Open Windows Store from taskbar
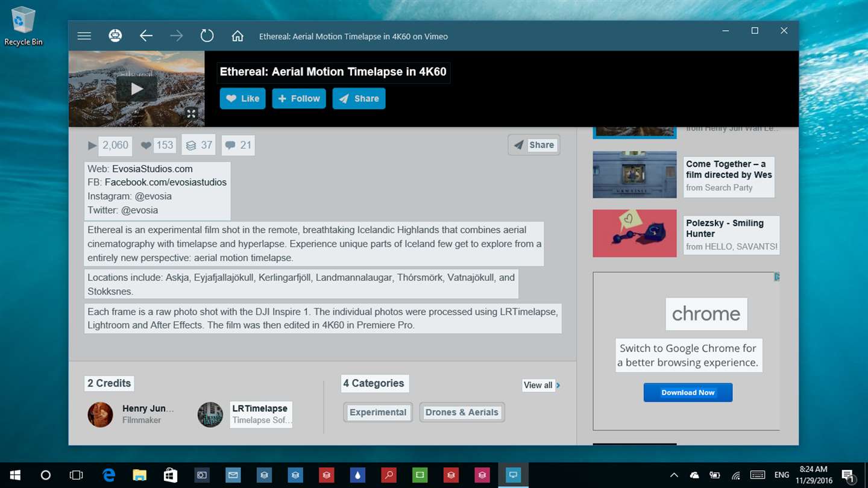 pyautogui.click(x=171, y=475)
